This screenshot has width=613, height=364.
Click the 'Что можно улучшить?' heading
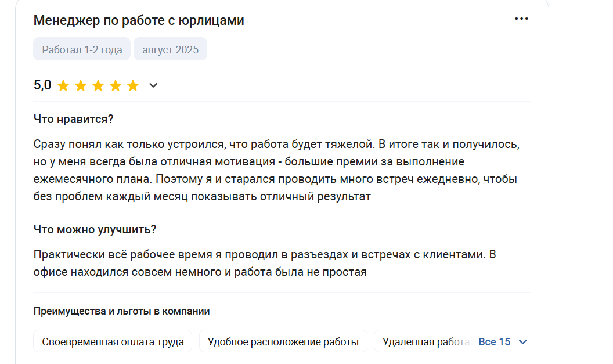95,229
